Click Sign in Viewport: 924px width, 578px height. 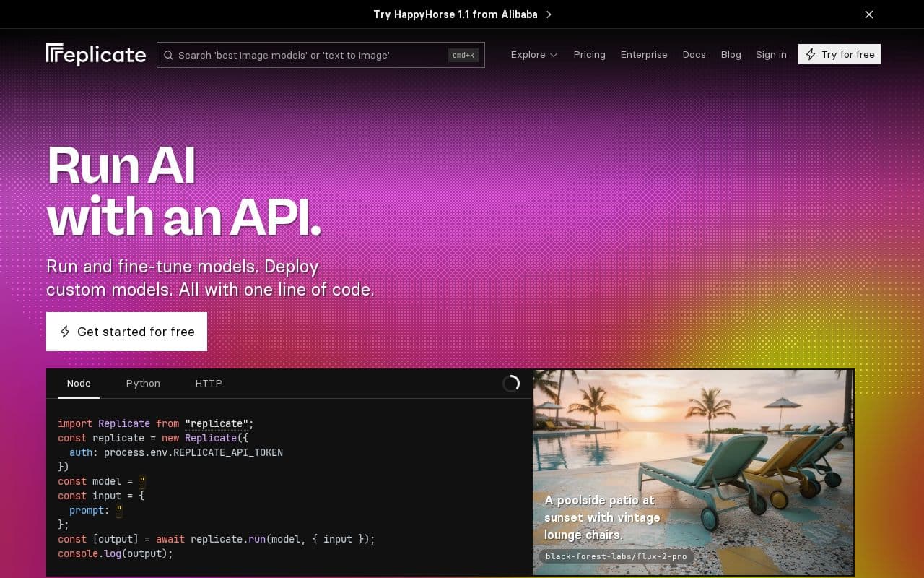(x=771, y=54)
